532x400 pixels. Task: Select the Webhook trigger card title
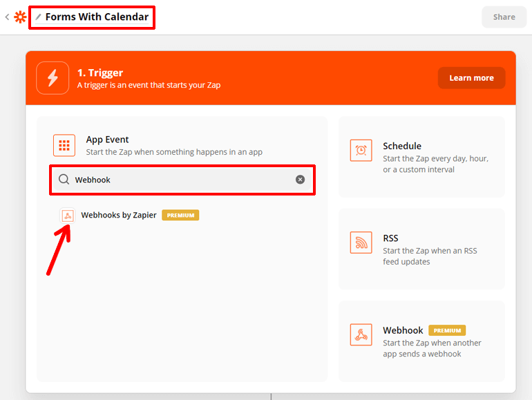coord(403,330)
